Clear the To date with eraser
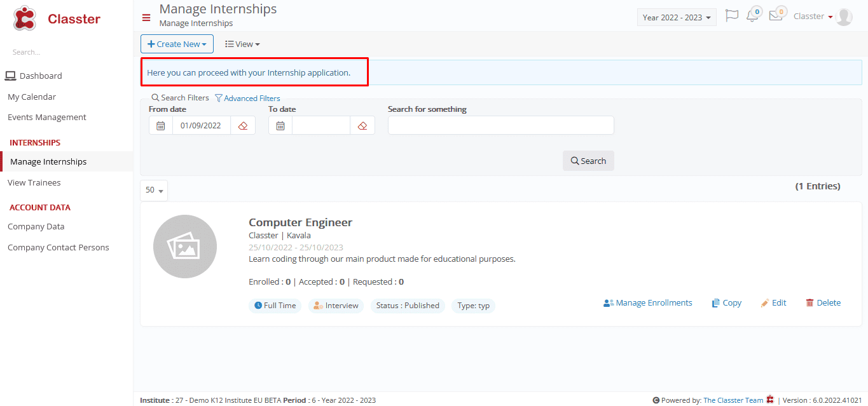The height and width of the screenshot is (406, 868). point(362,125)
